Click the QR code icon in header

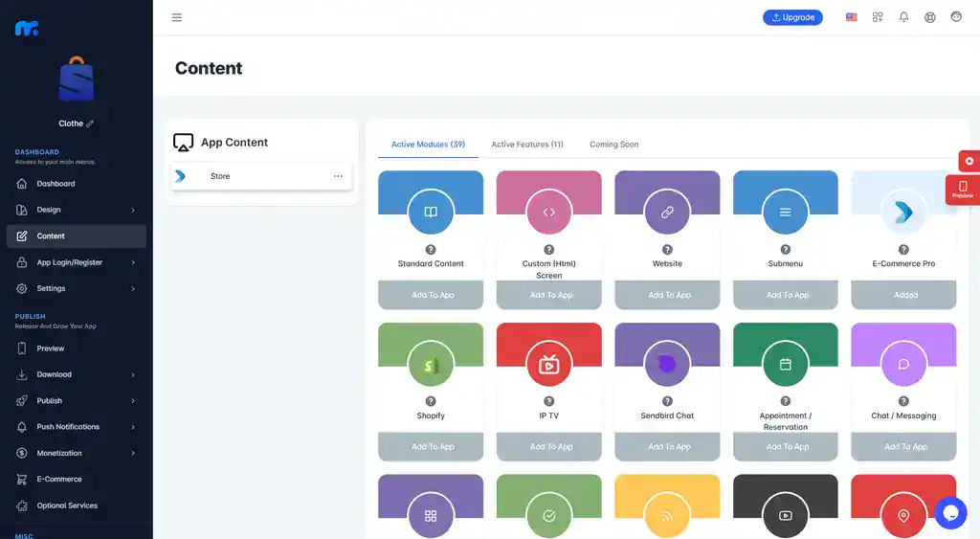click(878, 17)
